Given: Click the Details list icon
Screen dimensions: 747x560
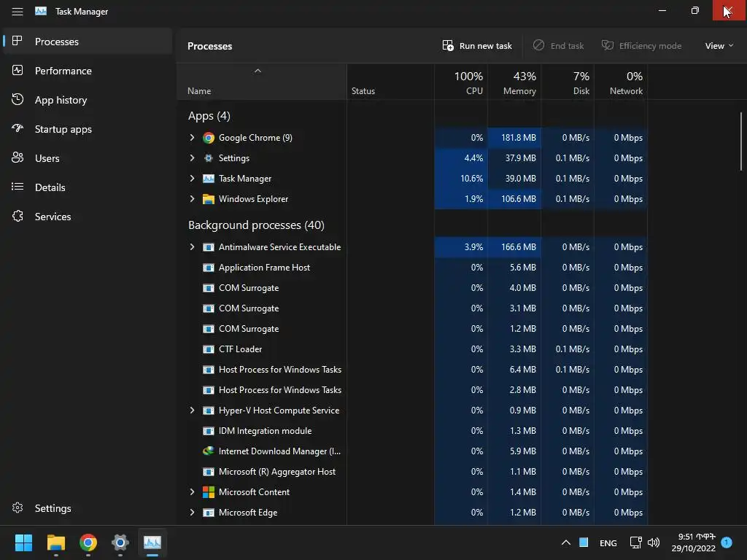Looking at the screenshot, I should click(x=18, y=187).
